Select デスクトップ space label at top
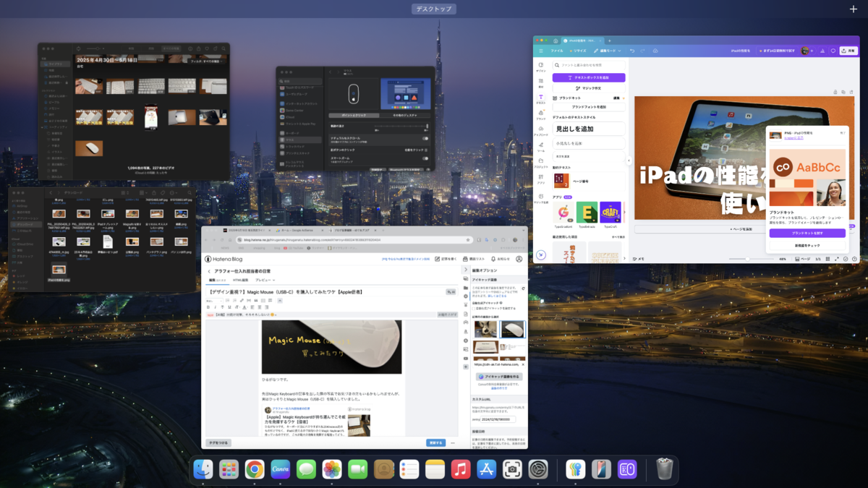The height and width of the screenshot is (488, 868). (434, 9)
